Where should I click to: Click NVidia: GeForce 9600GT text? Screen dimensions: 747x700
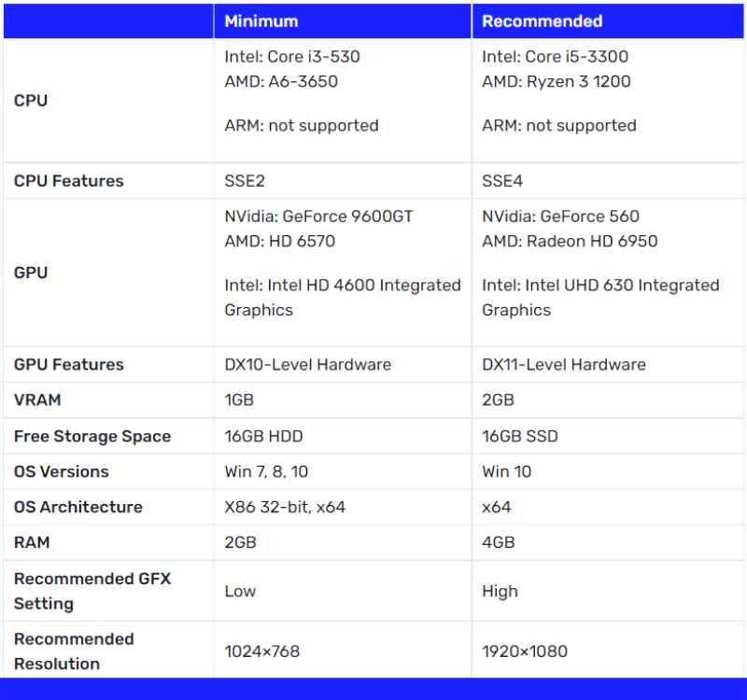point(318,217)
